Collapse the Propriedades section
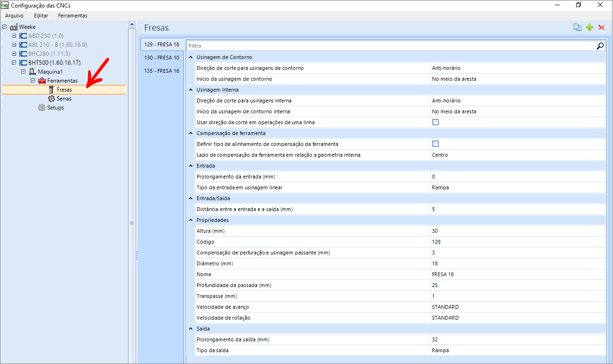 (x=191, y=220)
